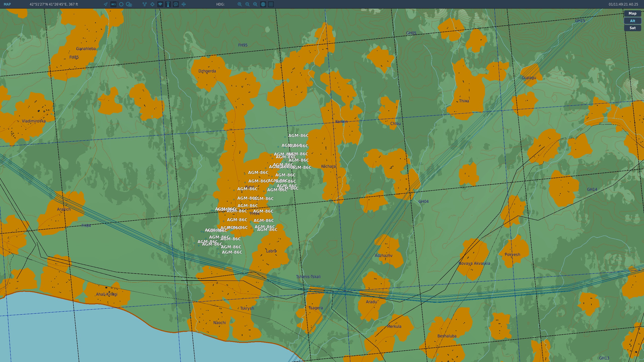Select the northernmost AGM-86C missile label
This screenshot has height=362, width=644.
pyautogui.click(x=298, y=135)
